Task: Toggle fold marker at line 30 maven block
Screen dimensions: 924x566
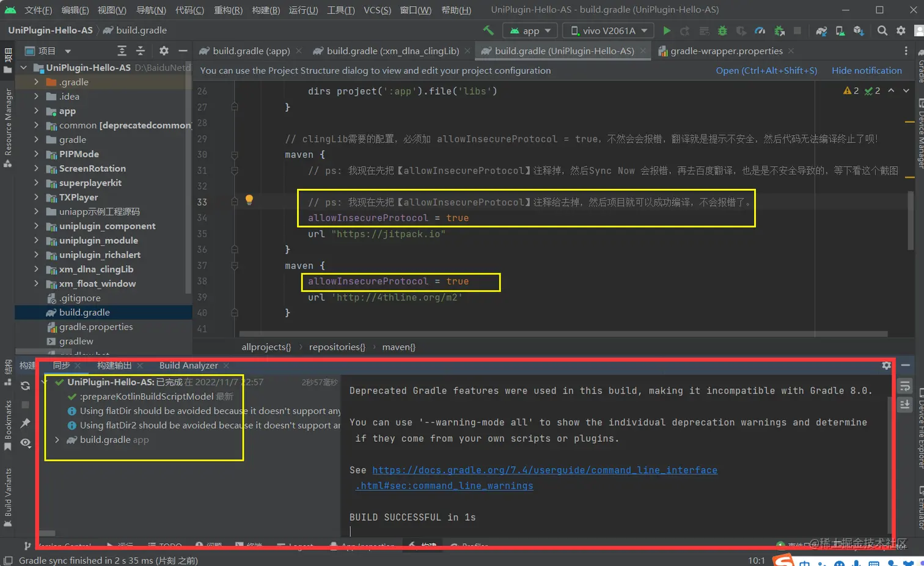Action: [234, 155]
